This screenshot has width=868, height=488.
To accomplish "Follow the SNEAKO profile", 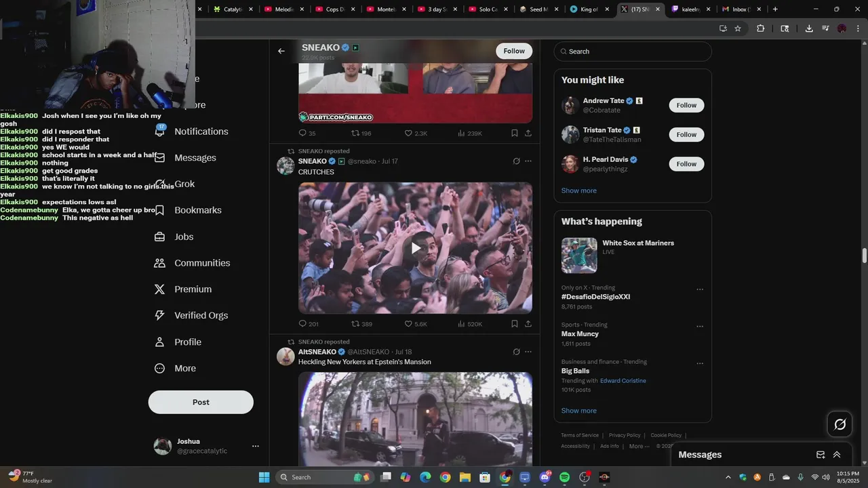I will (x=514, y=51).
